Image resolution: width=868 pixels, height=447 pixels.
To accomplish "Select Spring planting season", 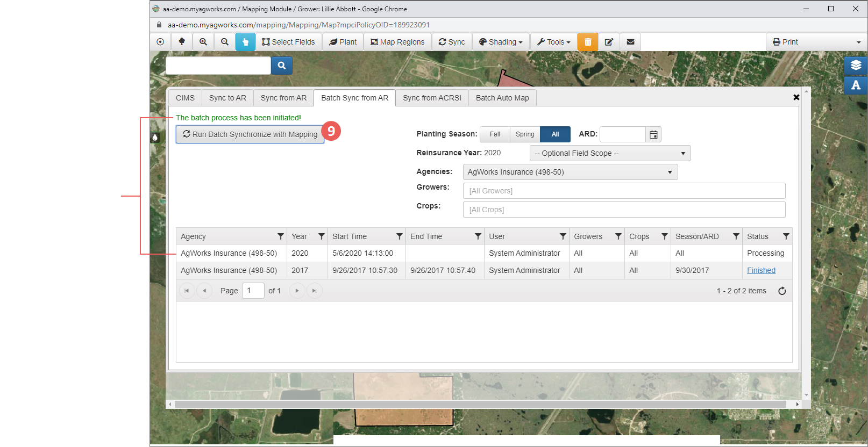I will tap(525, 134).
